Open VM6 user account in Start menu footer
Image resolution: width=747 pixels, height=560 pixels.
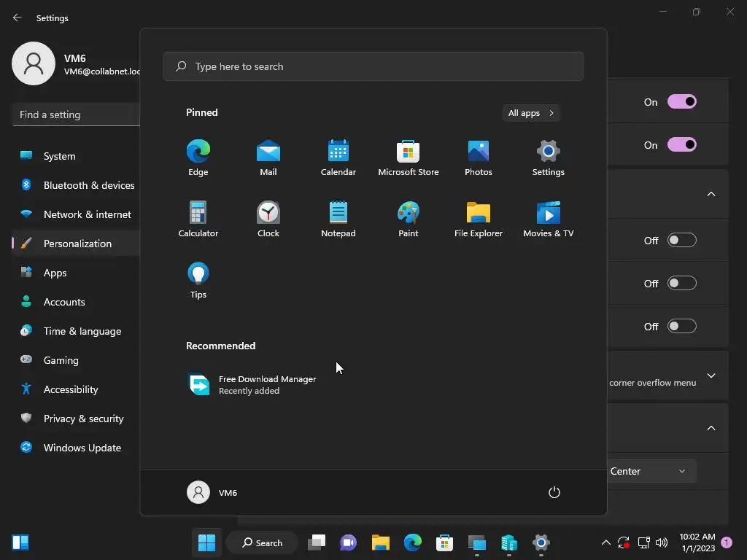212,492
